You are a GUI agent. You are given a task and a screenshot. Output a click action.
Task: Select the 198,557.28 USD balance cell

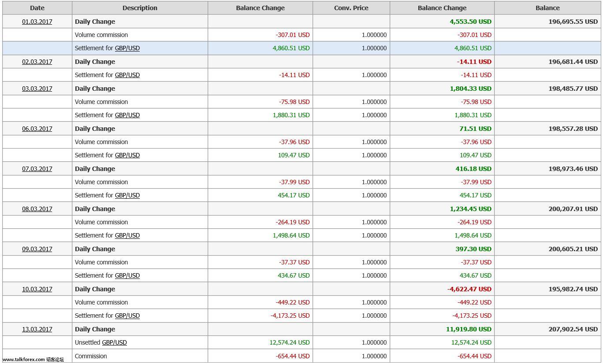tap(547, 129)
